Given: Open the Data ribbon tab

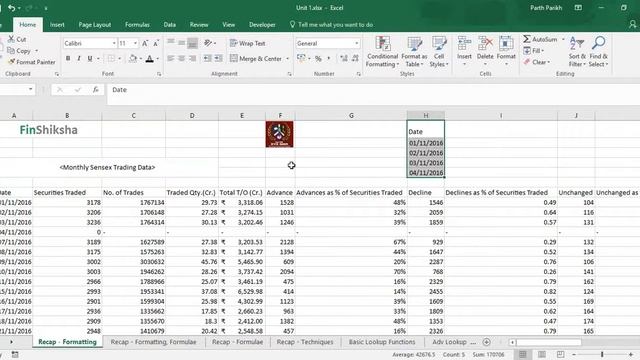Looking at the screenshot, I should point(169,24).
